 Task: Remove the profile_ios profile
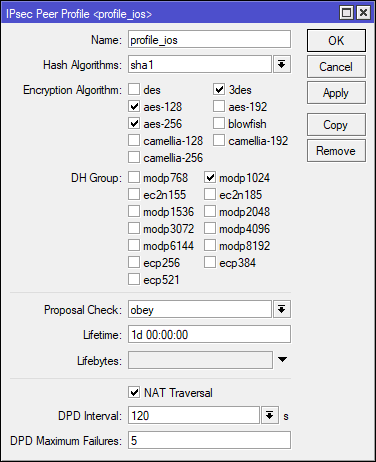[x=336, y=151]
